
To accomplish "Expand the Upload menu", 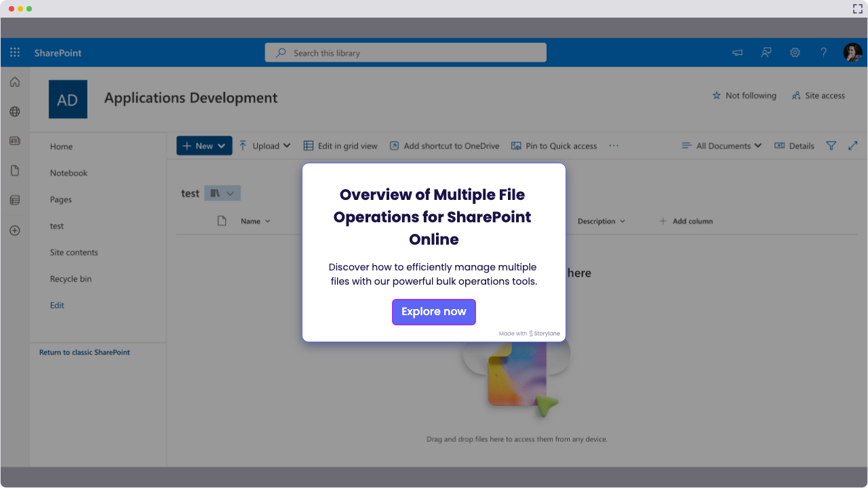I will 264,146.
